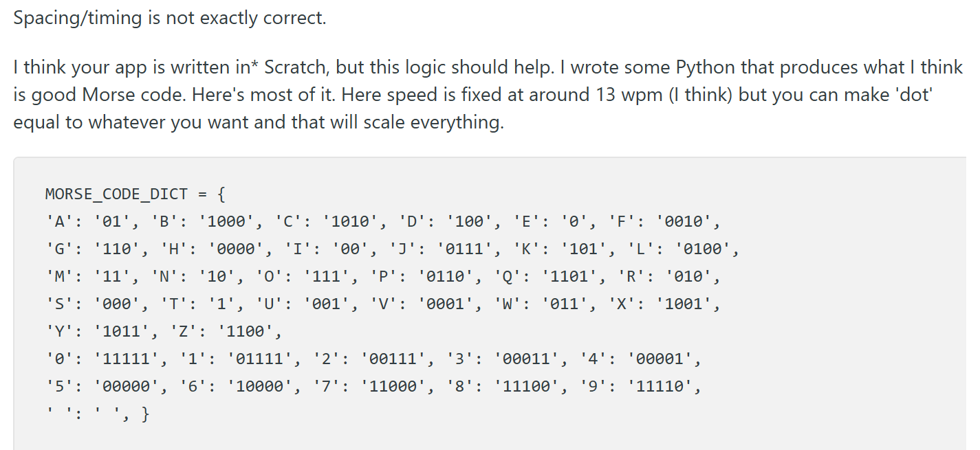Click the closing brace line of the dictionary
The image size is (980, 450).
[x=97, y=414]
